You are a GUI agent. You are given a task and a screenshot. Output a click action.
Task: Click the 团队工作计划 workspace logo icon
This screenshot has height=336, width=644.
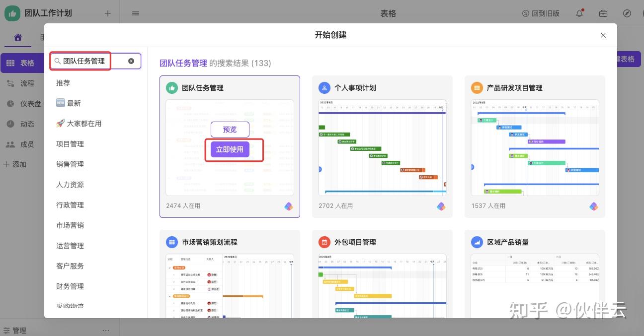click(12, 13)
